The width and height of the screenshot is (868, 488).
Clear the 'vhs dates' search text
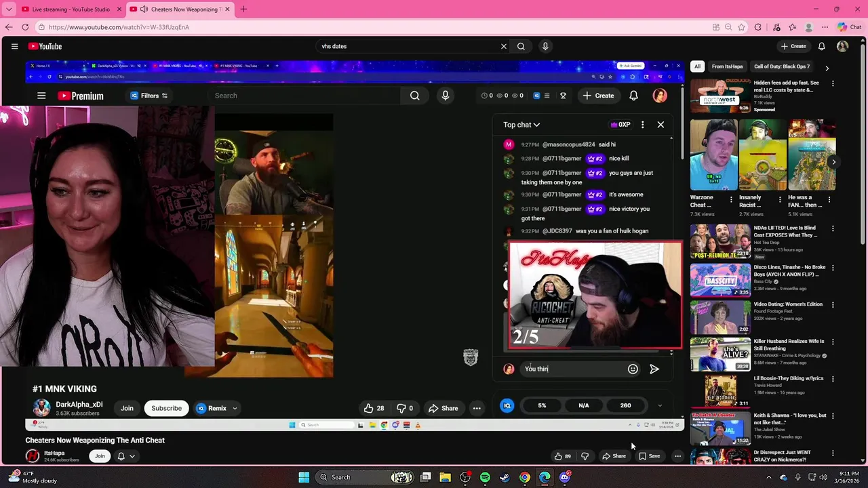pos(504,46)
